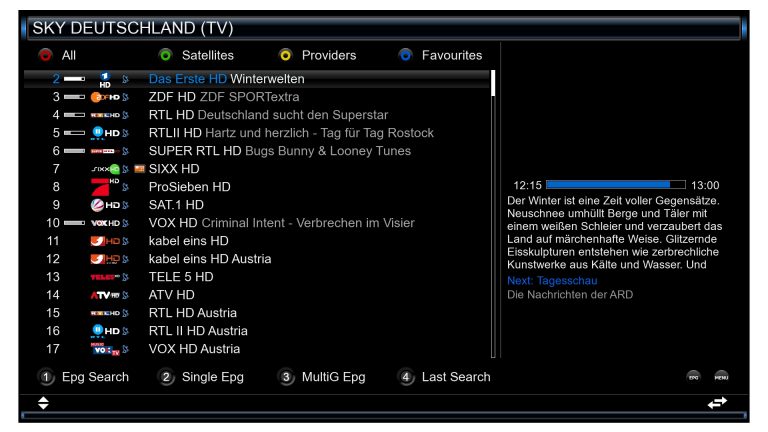Click the 12:15 to 13:00 progress bar
Viewport: 768px width, 432px height.
616,185
